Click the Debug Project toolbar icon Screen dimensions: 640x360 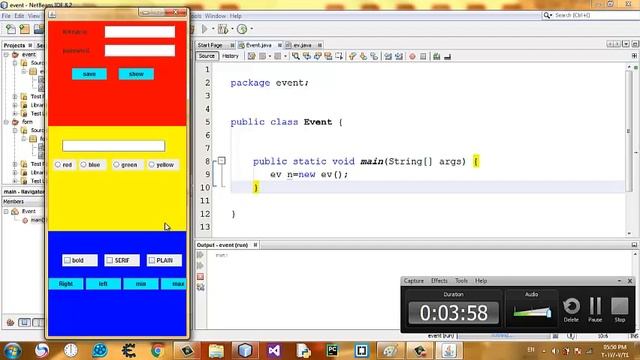pos(223,29)
